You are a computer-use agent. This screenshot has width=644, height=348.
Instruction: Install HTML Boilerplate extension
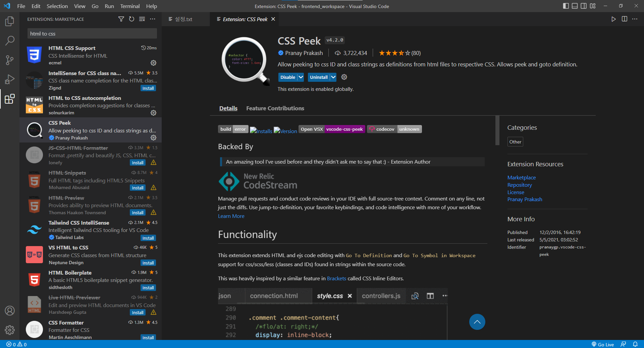pyautogui.click(x=148, y=288)
